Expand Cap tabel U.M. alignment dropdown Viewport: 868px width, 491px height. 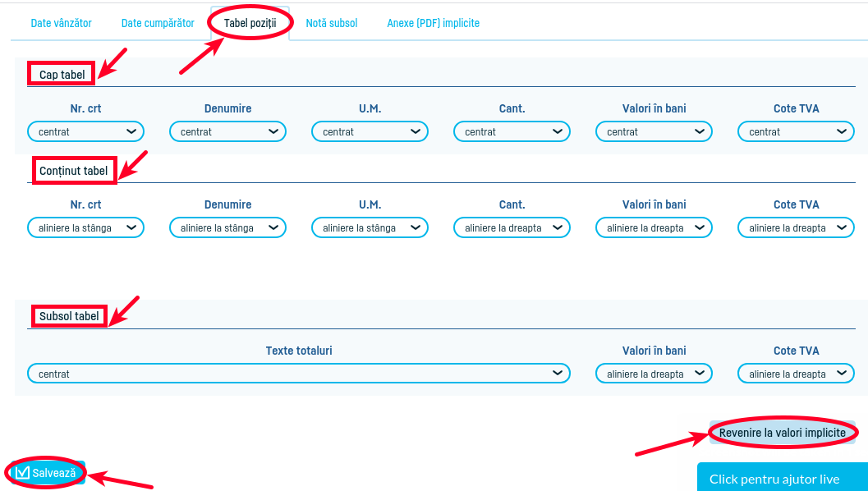pos(370,131)
